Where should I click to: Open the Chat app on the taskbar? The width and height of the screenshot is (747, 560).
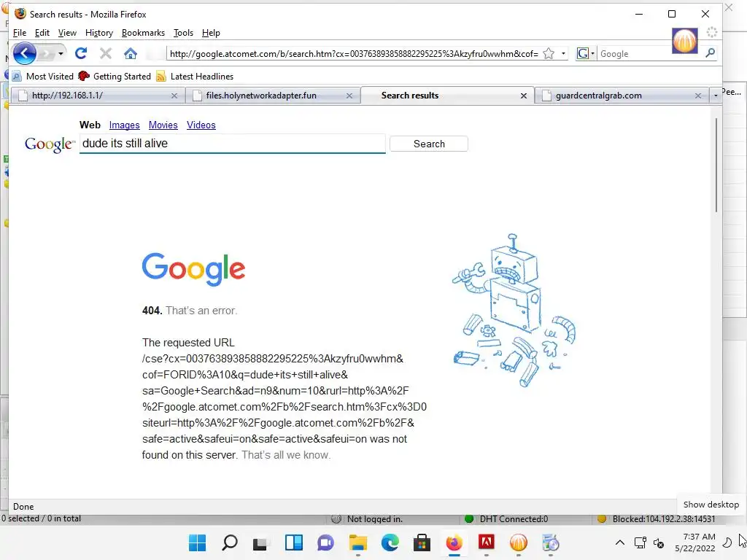[326, 542]
